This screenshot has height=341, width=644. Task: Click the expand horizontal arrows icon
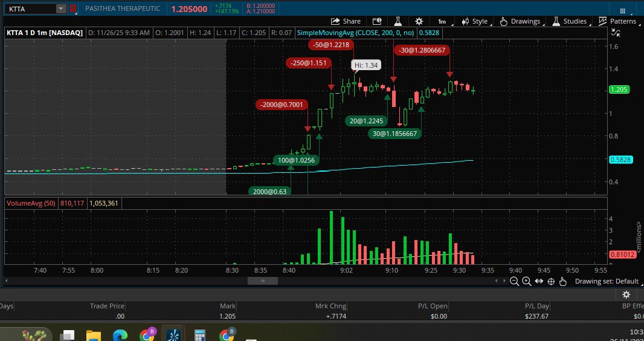point(539,281)
